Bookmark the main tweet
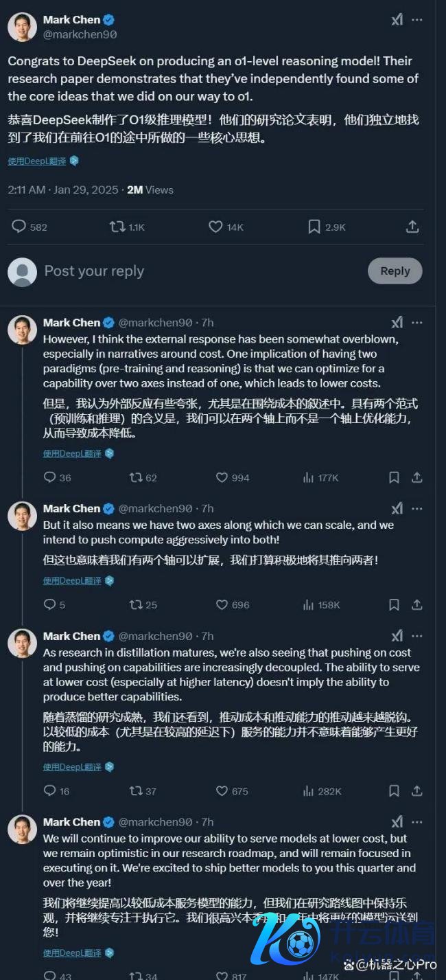Screen dimensions: 446x980 pos(313,225)
